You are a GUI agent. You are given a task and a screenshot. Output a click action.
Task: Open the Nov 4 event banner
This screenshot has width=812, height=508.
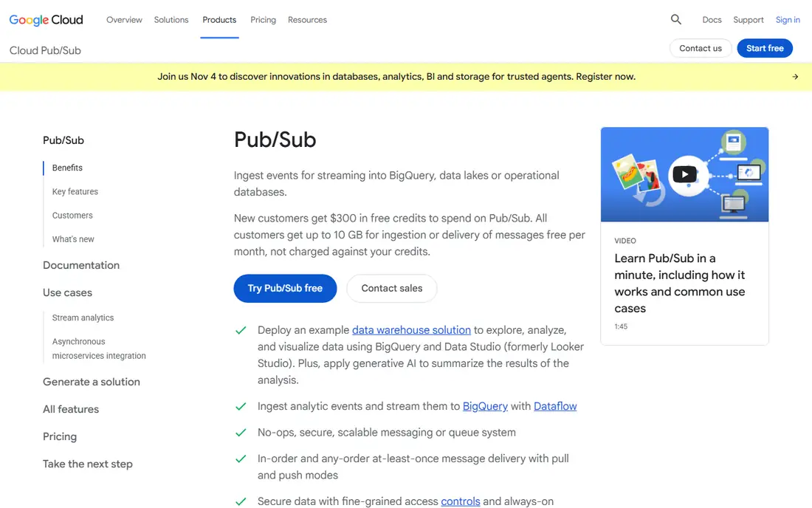tap(396, 77)
